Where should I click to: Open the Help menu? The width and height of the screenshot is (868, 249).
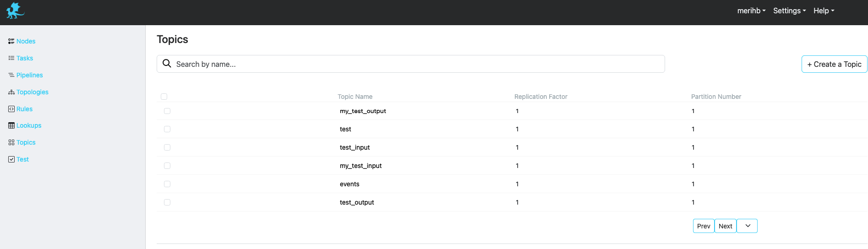824,11
